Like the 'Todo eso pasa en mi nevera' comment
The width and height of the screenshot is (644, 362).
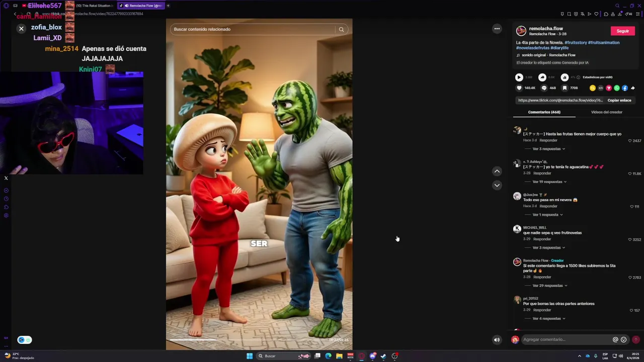pos(632,207)
